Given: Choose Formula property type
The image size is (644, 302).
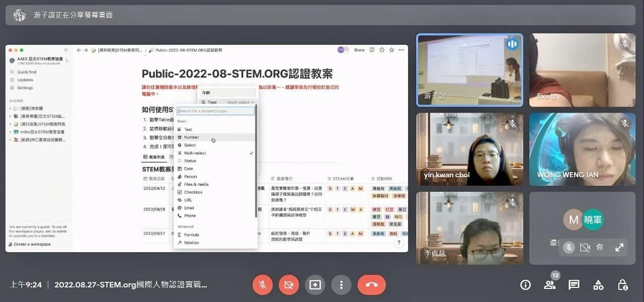Looking at the screenshot, I should 215,235.
